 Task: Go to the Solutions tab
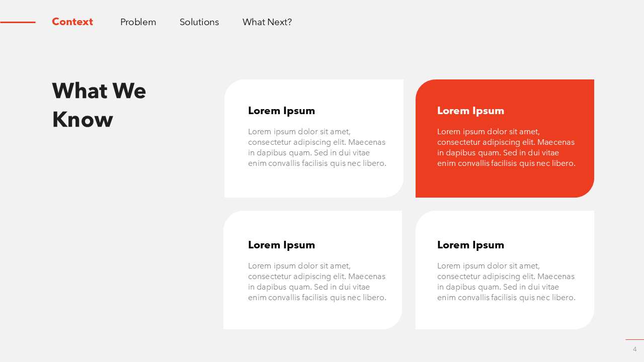point(199,22)
